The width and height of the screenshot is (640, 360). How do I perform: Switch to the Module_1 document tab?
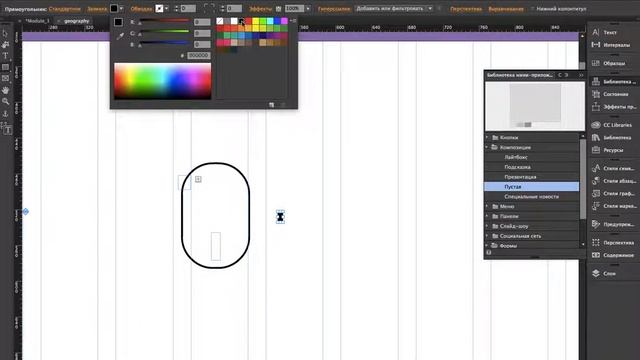(x=37, y=21)
